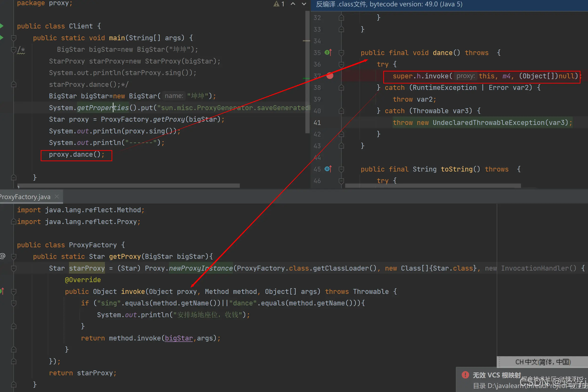Click the error icon in VCS notification
Screen dimensions: 588x392
465,375
